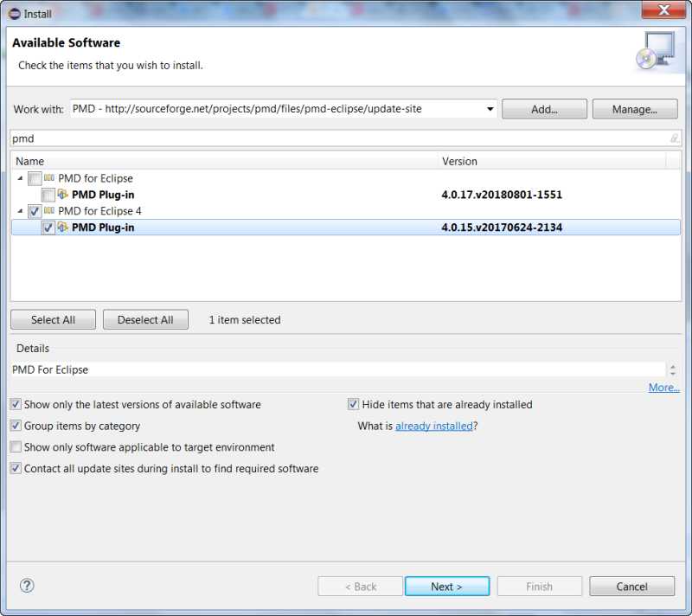Uncheck the PMD for Eclipse 4 category checkbox
Screen dimensions: 692x616
(x=35, y=211)
